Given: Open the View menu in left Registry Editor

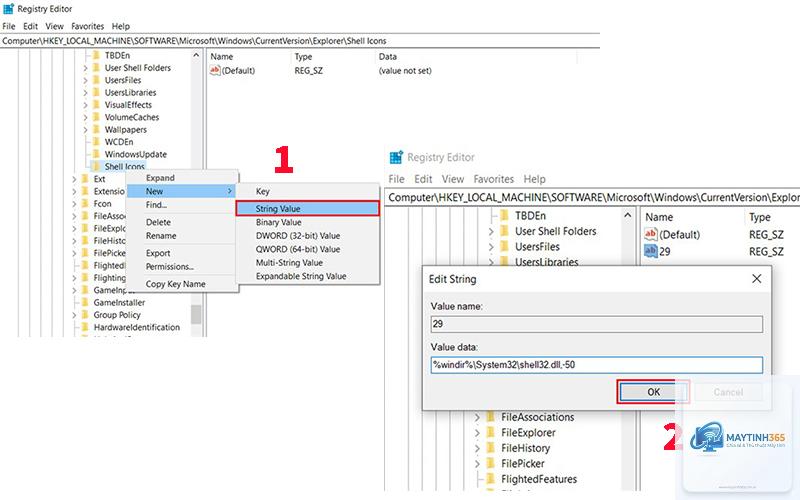Looking at the screenshot, I should 54,26.
